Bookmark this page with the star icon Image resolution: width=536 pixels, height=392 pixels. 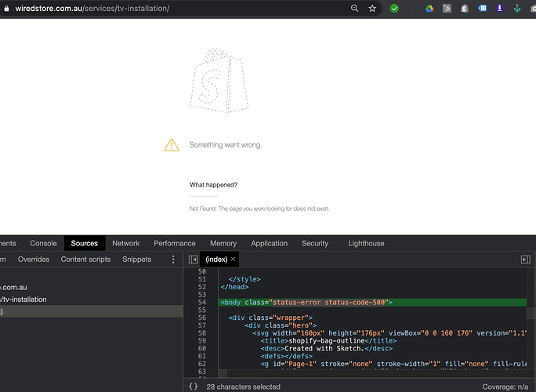[372, 9]
